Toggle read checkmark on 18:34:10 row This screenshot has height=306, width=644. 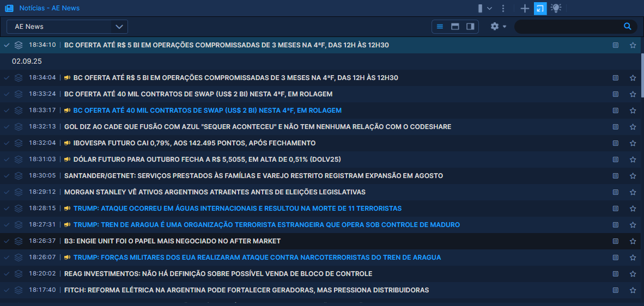point(7,45)
